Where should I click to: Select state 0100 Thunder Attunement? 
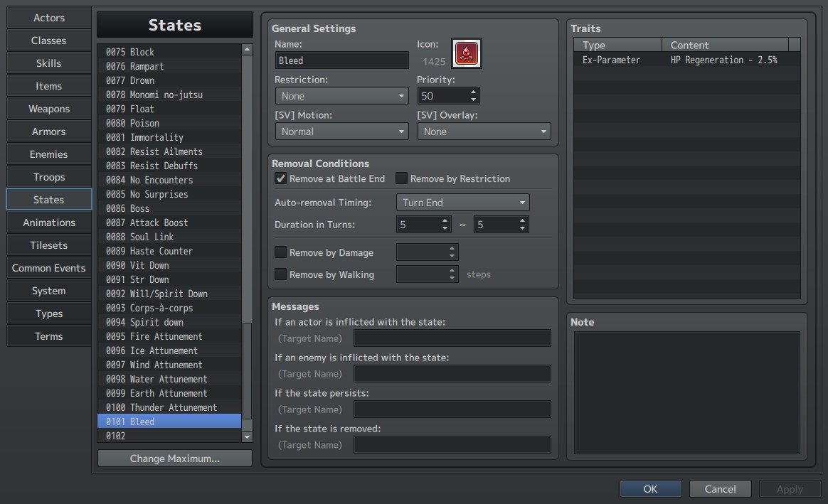(x=169, y=407)
